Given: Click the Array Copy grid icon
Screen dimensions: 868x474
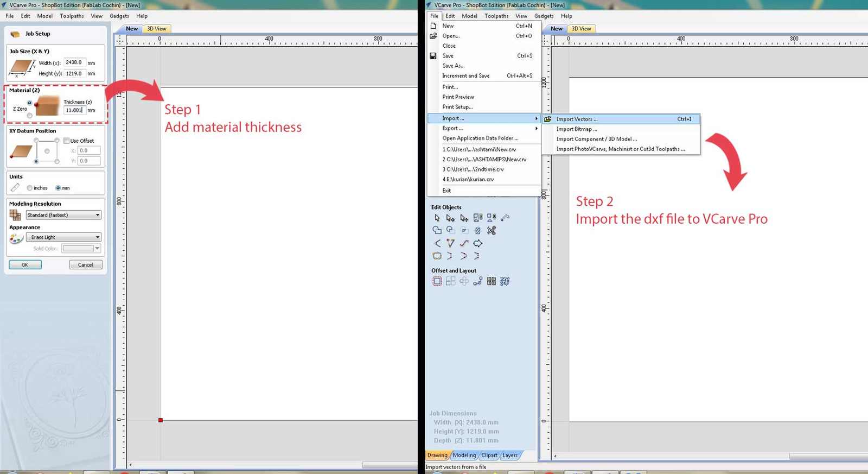Looking at the screenshot, I should tap(450, 281).
